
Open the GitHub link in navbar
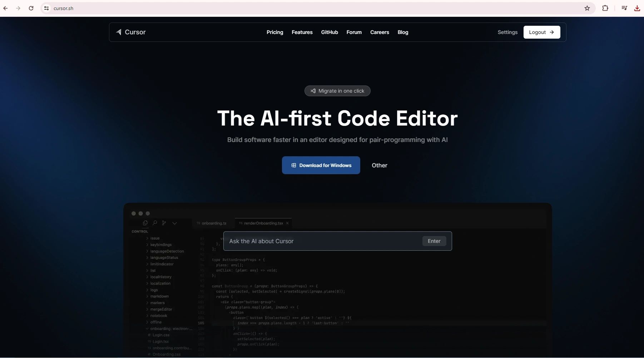329,32
